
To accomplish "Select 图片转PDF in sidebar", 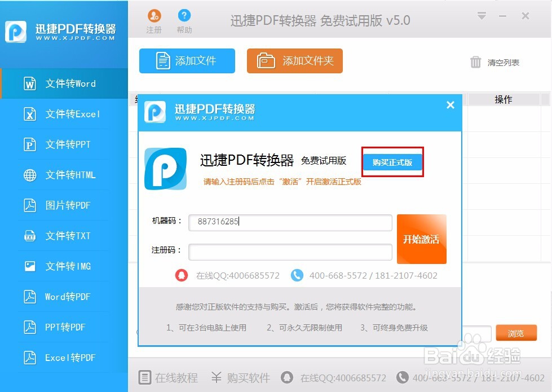I will (64, 205).
